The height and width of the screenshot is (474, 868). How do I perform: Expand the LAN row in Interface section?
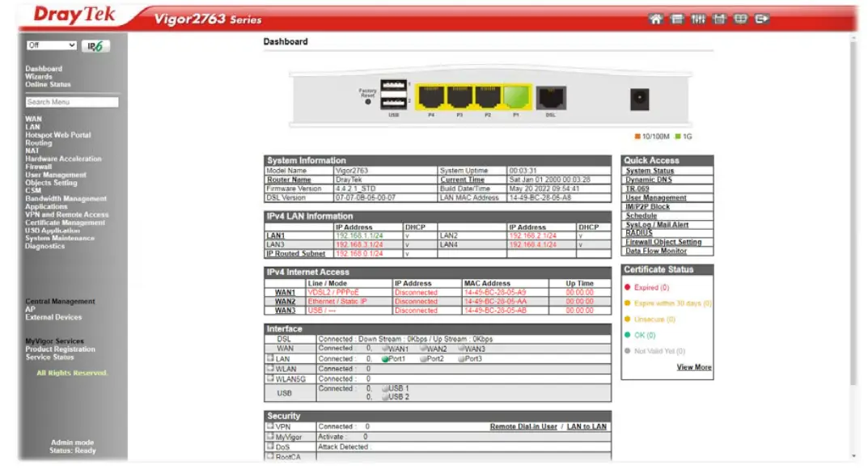pos(269,358)
